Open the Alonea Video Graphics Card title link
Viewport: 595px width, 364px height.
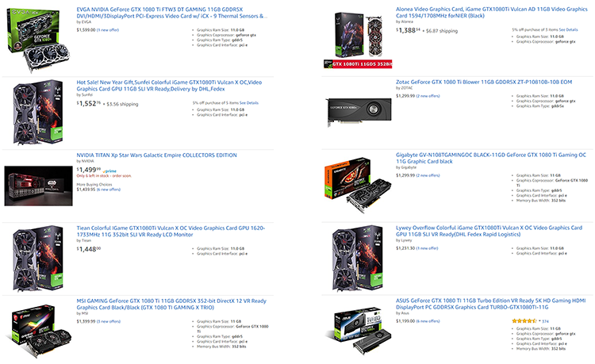[491, 12]
